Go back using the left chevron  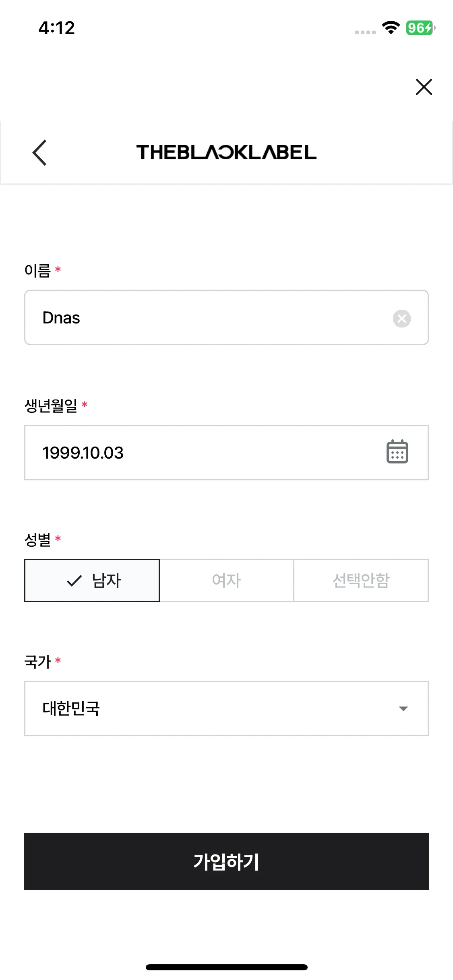39,153
